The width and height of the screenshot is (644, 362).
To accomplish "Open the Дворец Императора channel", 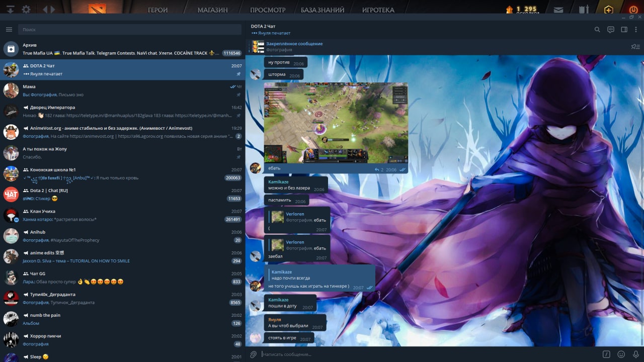I will 123,111.
